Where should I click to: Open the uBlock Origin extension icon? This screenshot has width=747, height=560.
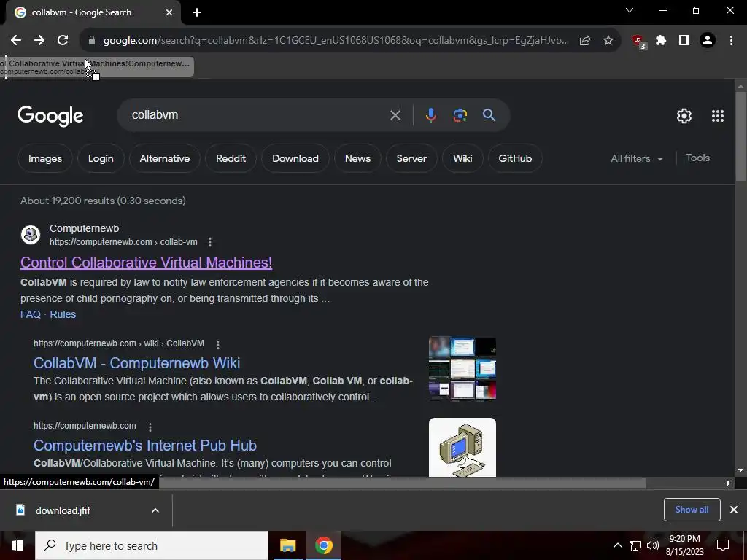click(639, 41)
